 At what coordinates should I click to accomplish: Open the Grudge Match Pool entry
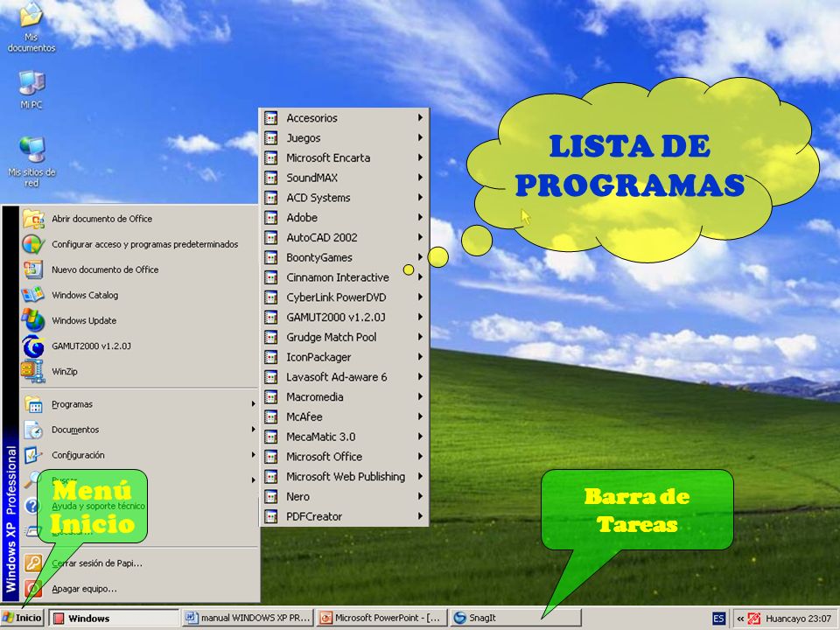point(345,337)
